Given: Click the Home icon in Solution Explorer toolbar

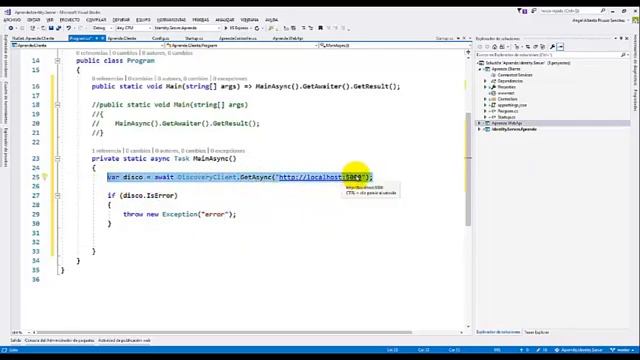Looking at the screenshot, I should pyautogui.click(x=494, y=47).
